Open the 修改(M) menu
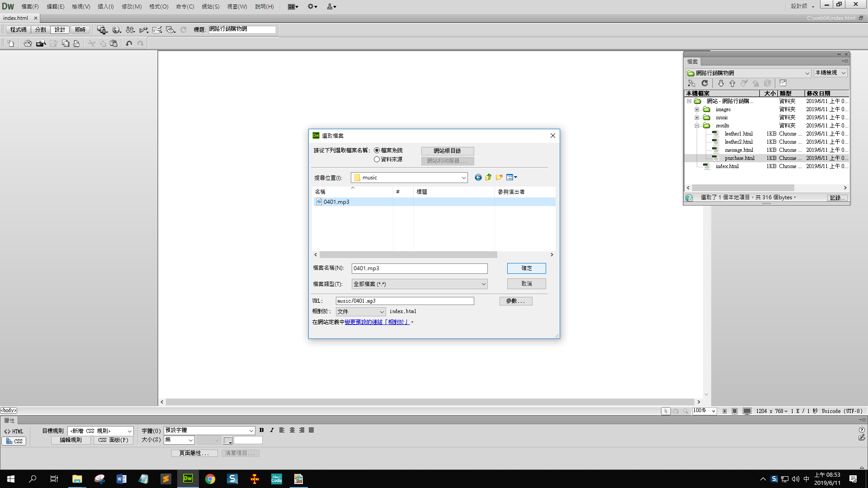The image size is (868, 488). tap(132, 6)
